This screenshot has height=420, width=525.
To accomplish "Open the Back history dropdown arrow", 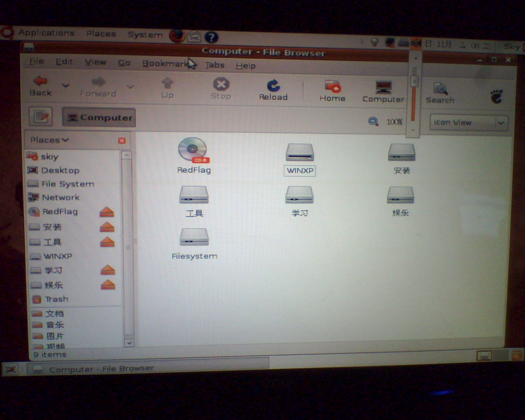I will point(65,85).
